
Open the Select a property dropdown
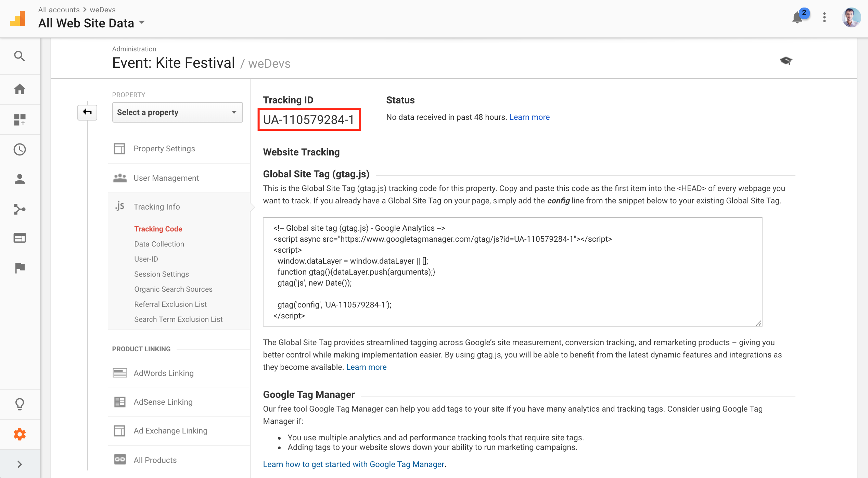pyautogui.click(x=177, y=112)
